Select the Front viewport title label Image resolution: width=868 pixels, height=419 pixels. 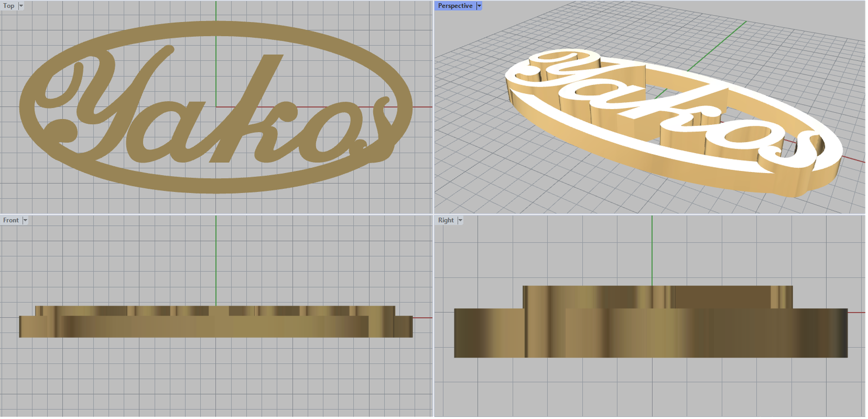pyautogui.click(x=10, y=220)
